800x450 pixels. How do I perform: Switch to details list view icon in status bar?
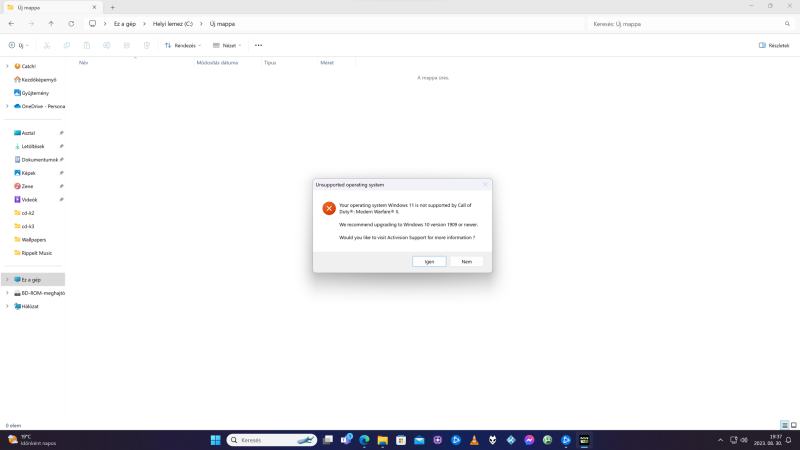click(x=785, y=425)
